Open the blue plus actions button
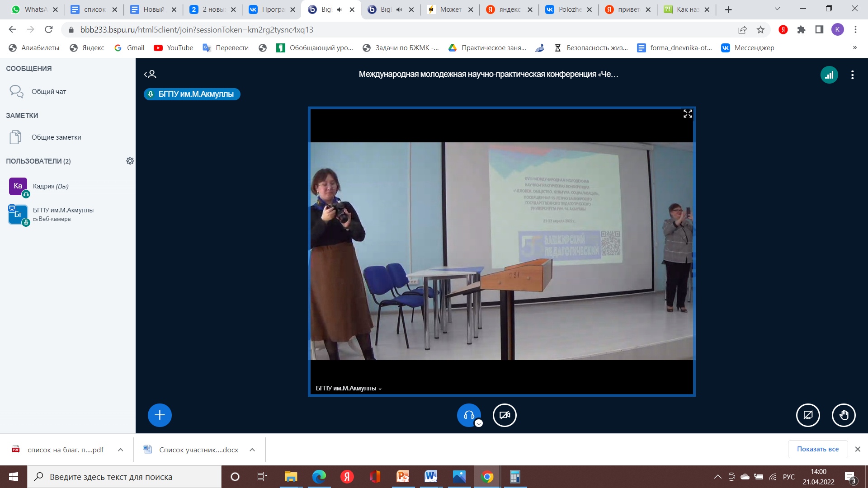 tap(160, 415)
